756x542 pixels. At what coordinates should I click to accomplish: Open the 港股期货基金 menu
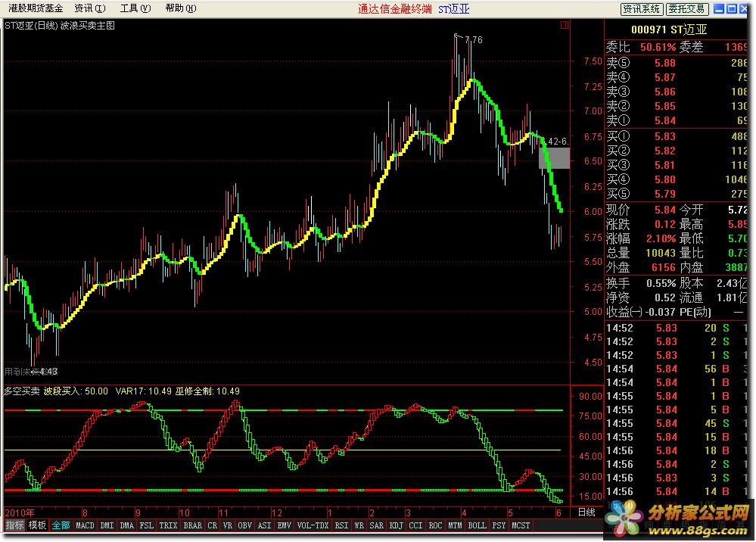pos(36,8)
